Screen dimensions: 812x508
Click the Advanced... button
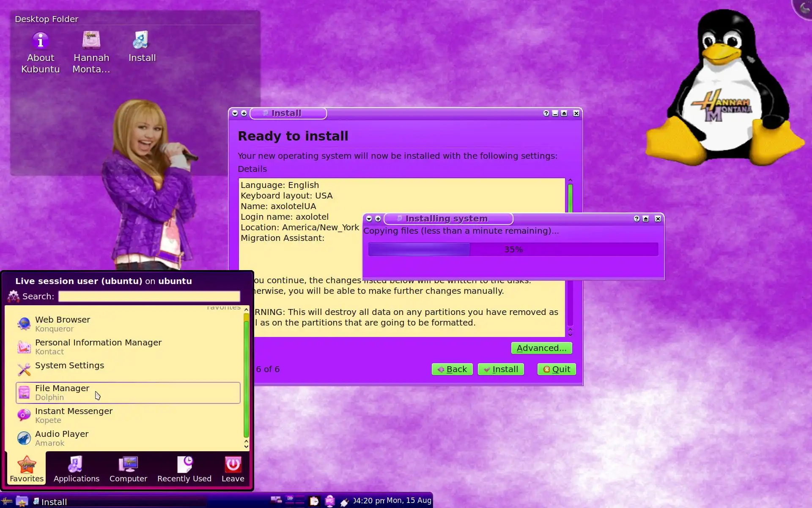click(541, 348)
